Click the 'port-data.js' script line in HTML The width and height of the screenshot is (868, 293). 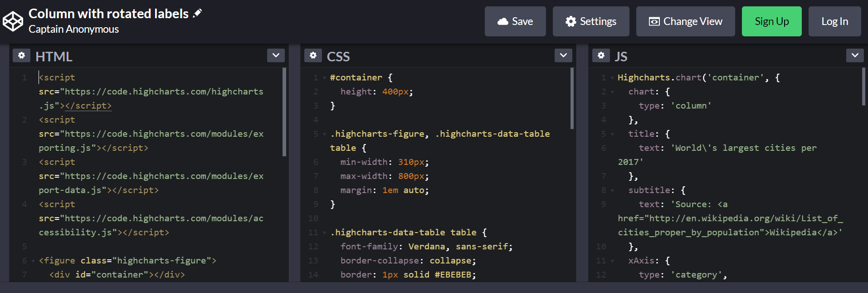[x=98, y=190]
